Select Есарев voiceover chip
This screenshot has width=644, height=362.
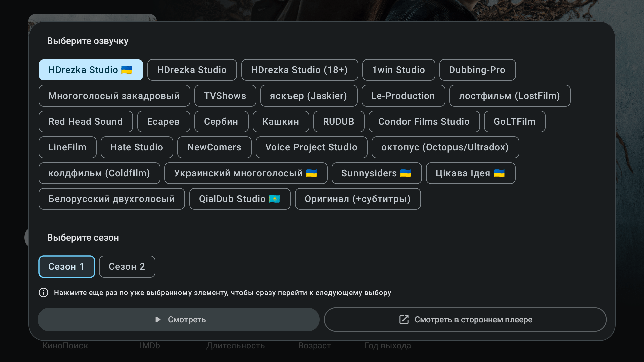pos(164,121)
